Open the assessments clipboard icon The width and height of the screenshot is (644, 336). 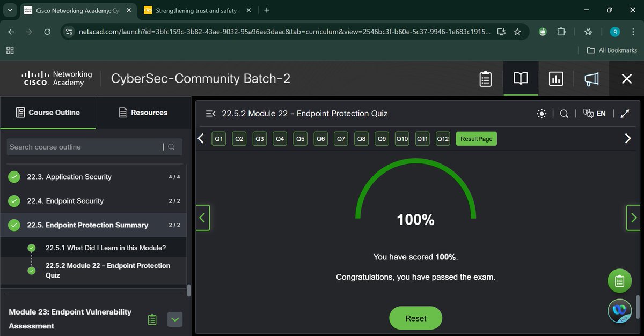coord(485,79)
